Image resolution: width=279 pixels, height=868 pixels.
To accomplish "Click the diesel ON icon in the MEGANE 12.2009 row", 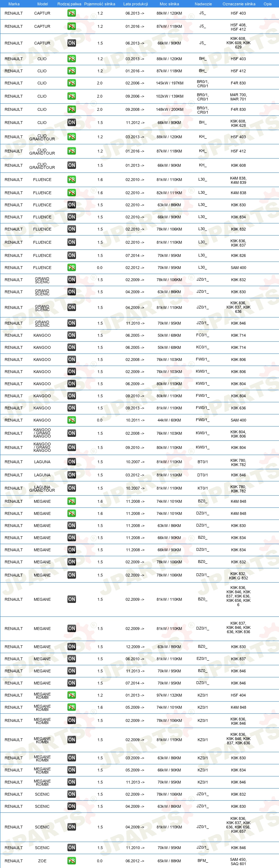I will (x=71, y=647).
